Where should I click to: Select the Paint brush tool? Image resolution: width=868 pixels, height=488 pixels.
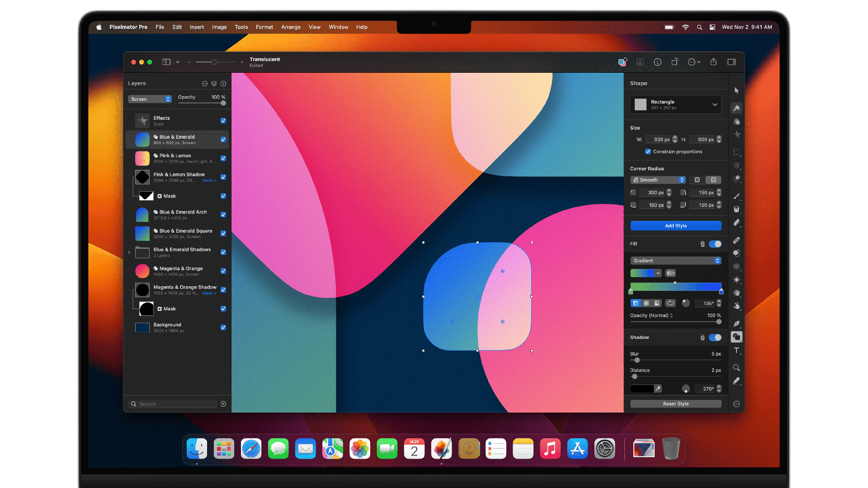click(736, 196)
